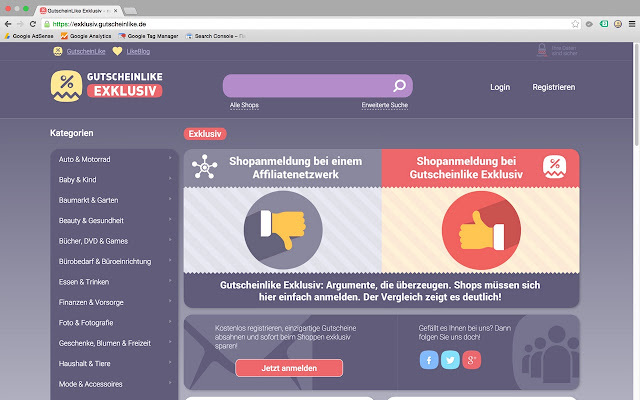The height and width of the screenshot is (400, 640).
Task: Bookmark the page with star icon
Action: [575, 24]
